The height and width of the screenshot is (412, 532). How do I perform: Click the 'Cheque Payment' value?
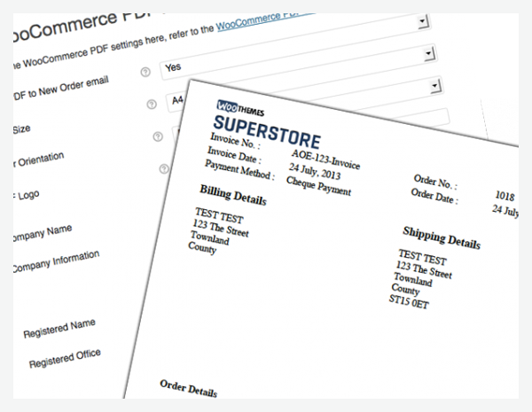coord(318,186)
